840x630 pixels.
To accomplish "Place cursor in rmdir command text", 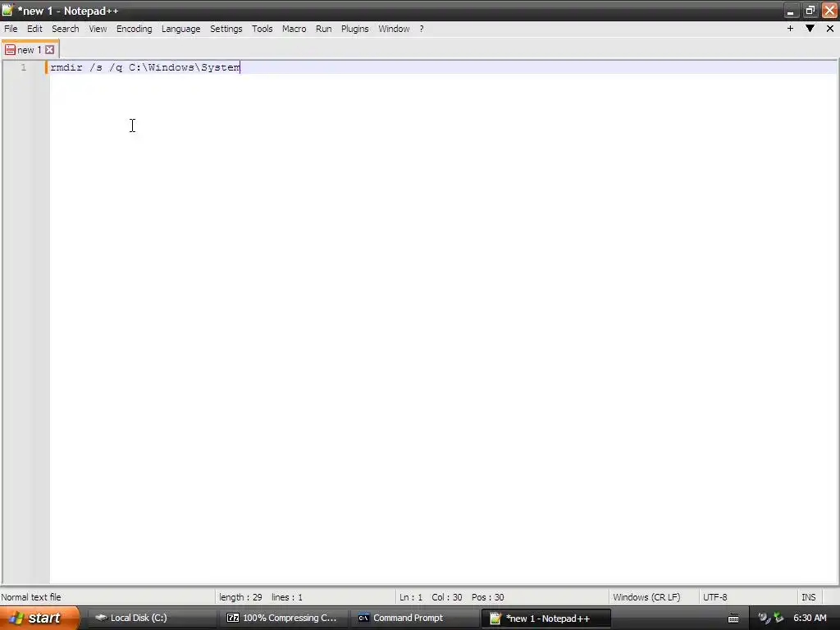I will coord(145,67).
